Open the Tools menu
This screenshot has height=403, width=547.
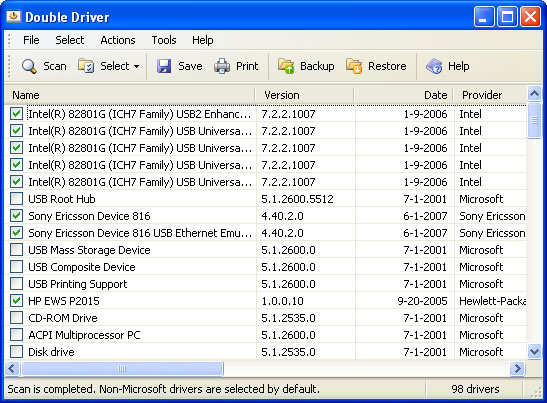[x=164, y=40]
